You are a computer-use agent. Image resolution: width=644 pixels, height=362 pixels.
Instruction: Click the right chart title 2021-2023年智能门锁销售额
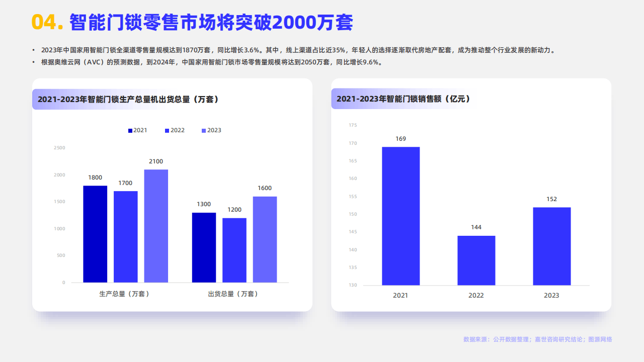tap(403, 100)
